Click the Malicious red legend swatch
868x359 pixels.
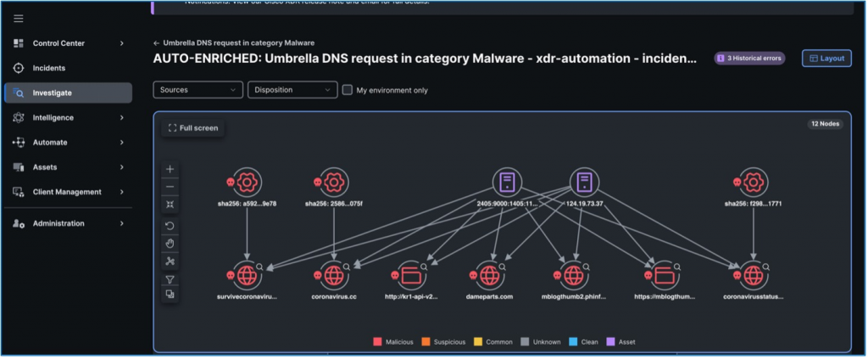point(377,342)
